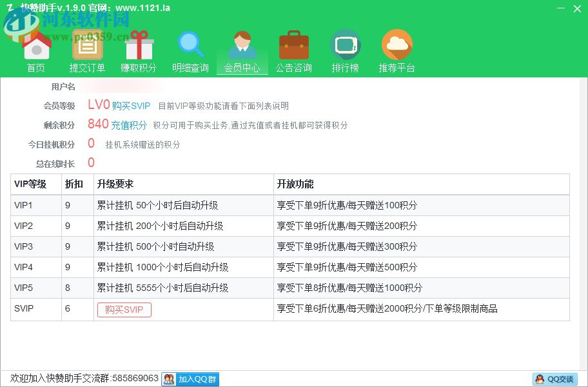This screenshot has width=588, height=387.
Task: Click the QQ penguin icon near 加入QQ群
Action: 168,380
